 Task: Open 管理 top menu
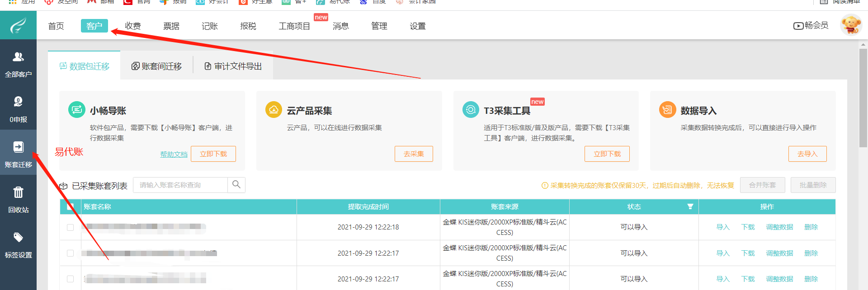tap(379, 26)
